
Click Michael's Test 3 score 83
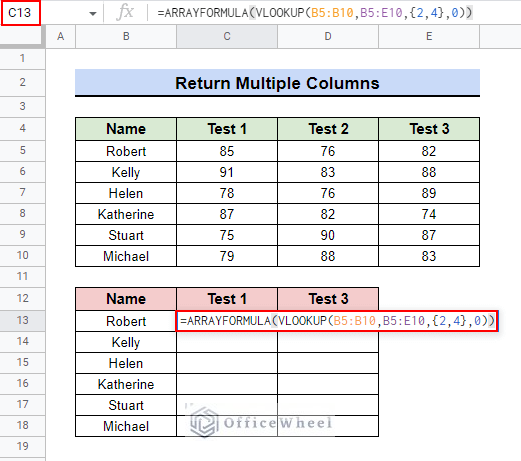tap(429, 256)
